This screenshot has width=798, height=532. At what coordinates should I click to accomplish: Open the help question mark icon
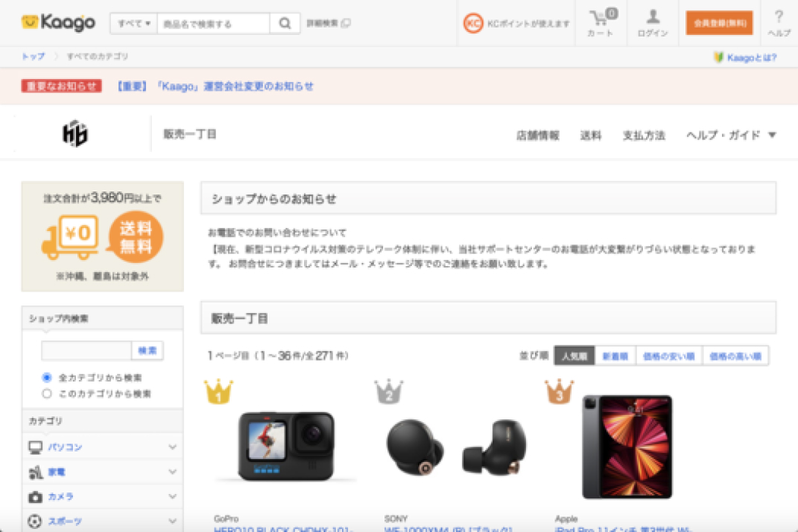[779, 17]
